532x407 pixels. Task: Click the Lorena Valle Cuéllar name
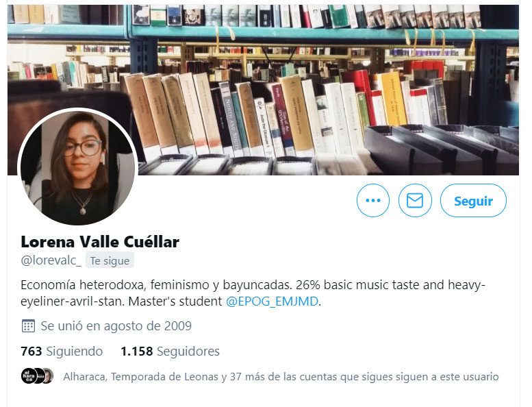[100, 242]
